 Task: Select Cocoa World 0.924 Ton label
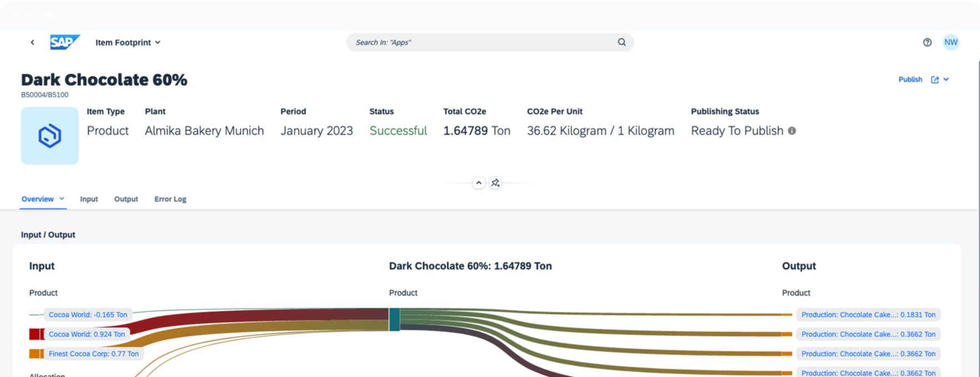[x=87, y=334]
